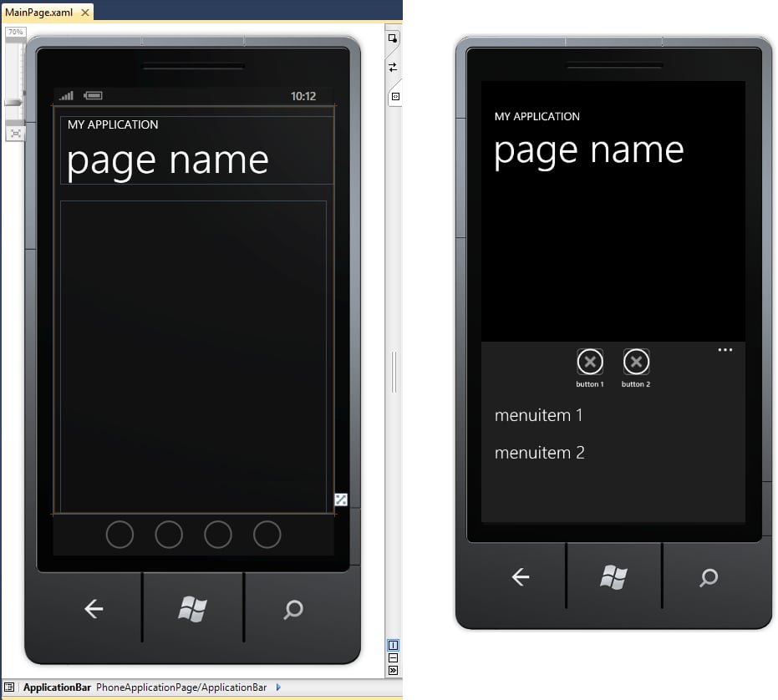This screenshot has height=700, width=778.
Task: Select the content panel grid in designer
Action: coord(193,356)
